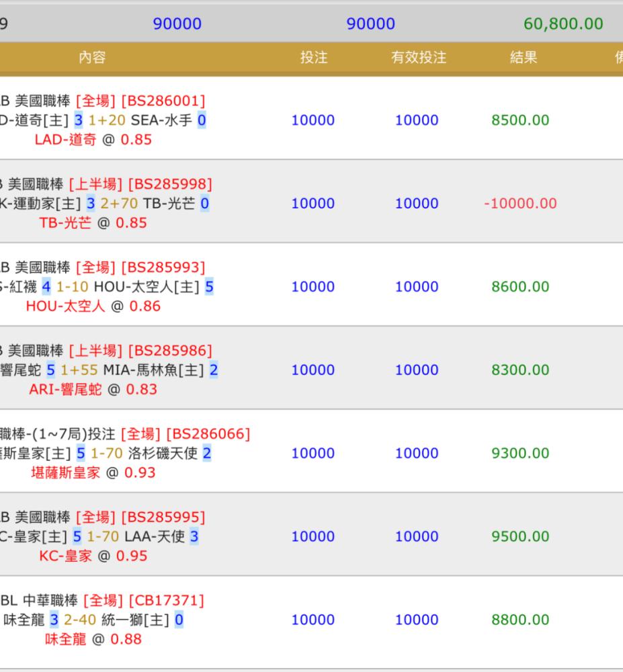Click the handicap 1-10 in HOU row
Screen dimensions: 623x672
point(72,287)
